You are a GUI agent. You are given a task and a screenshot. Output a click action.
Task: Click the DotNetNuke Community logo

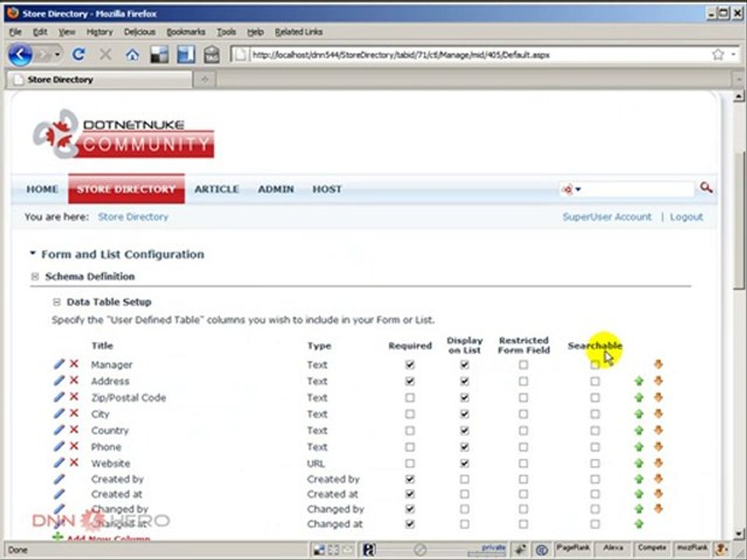click(124, 135)
